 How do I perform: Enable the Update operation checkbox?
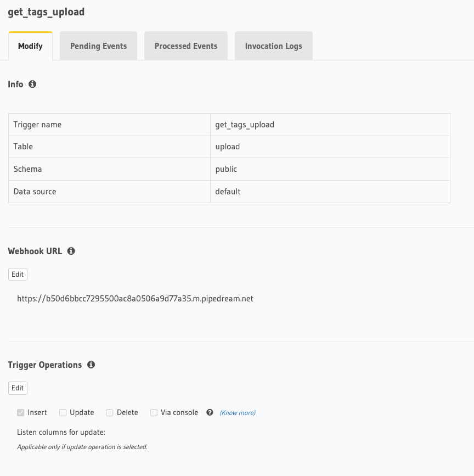[x=63, y=412]
